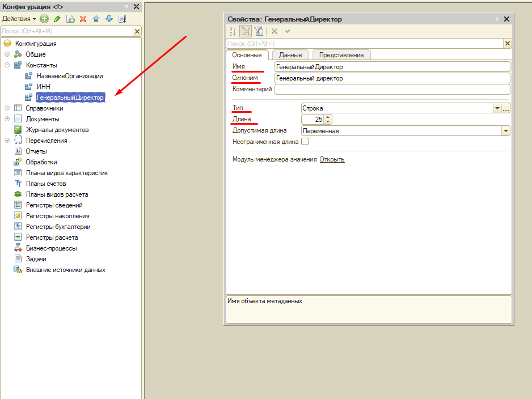The width and height of the screenshot is (532, 399).
Task: Toggle the Неограниченная длина checkbox
Action: coord(305,142)
